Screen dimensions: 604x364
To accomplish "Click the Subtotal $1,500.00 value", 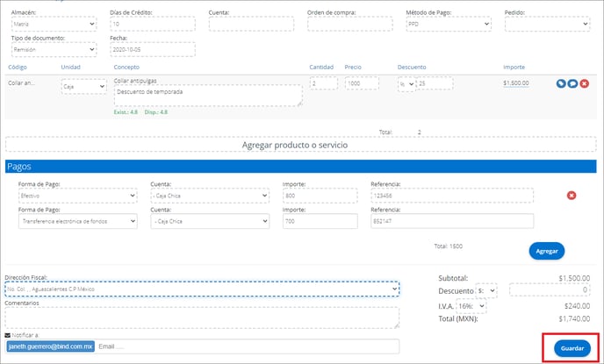I will 574,278.
